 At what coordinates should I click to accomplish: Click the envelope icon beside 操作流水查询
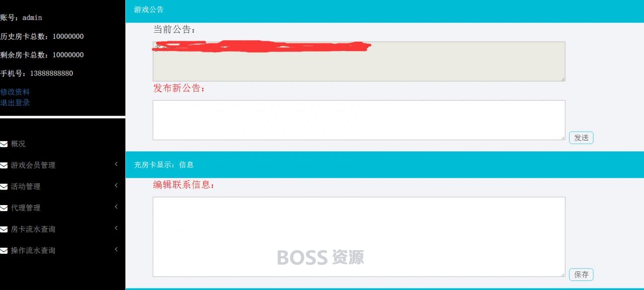pyautogui.click(x=4, y=250)
